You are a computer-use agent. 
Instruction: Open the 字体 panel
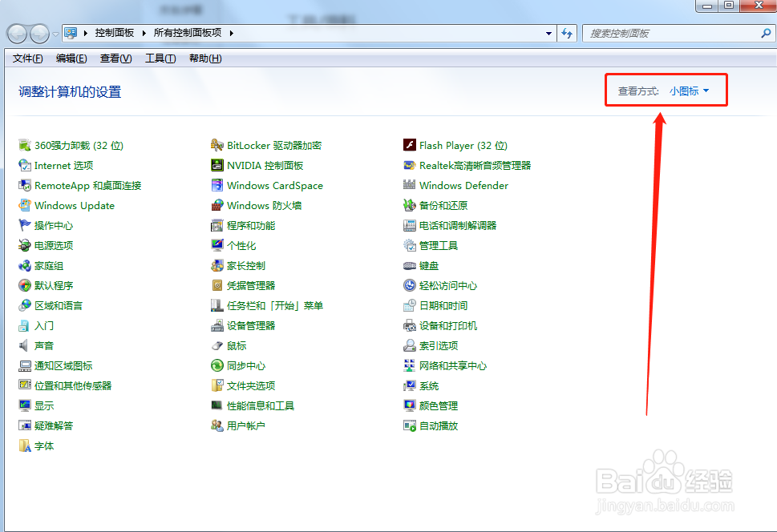(44, 445)
